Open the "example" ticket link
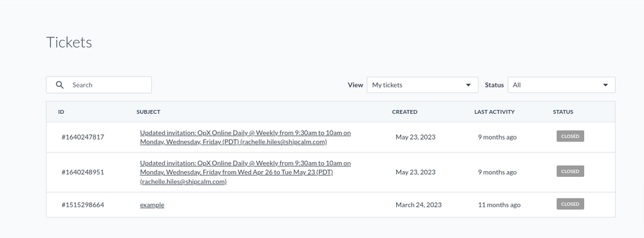Screen dimensions: 644x238 (x=152, y=205)
